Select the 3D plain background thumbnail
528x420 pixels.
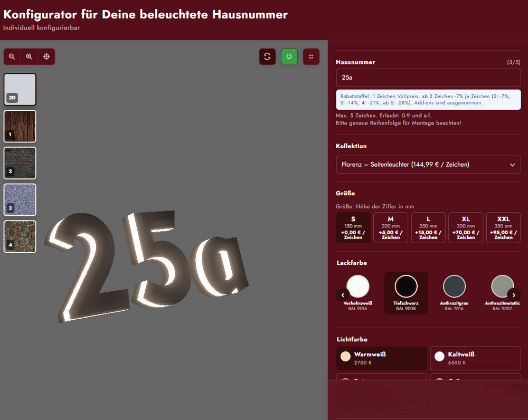[x=20, y=90]
